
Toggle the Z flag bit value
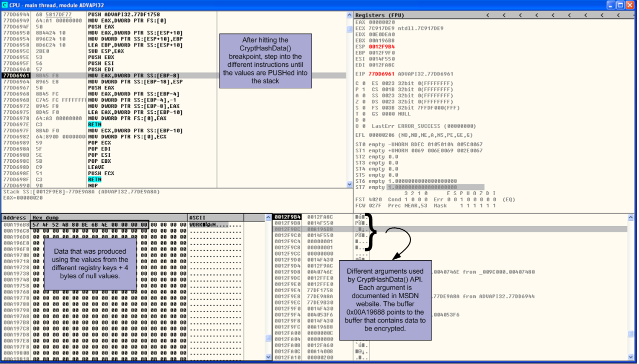point(362,102)
